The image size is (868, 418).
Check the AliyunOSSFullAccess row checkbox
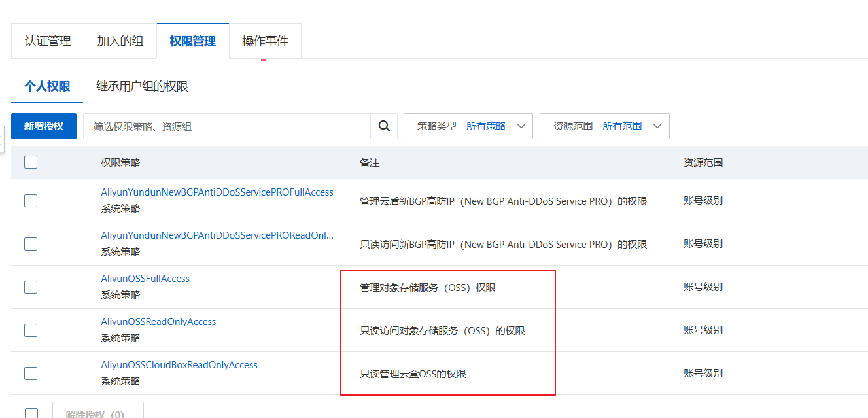pyautogui.click(x=31, y=287)
